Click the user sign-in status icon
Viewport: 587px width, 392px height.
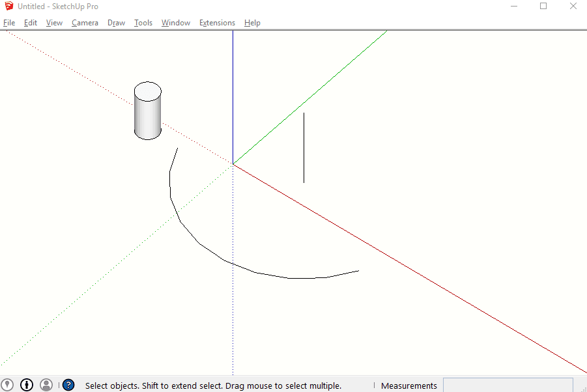point(46,385)
